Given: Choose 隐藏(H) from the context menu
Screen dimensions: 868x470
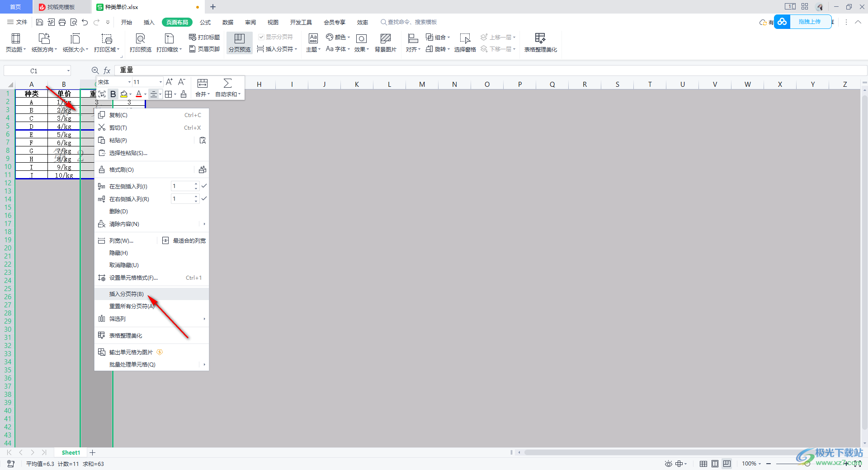Looking at the screenshot, I should pos(151,253).
